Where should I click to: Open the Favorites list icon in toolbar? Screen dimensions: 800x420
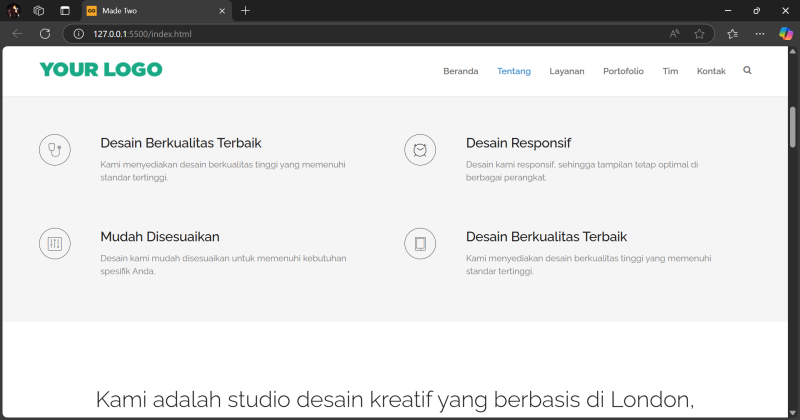point(733,33)
